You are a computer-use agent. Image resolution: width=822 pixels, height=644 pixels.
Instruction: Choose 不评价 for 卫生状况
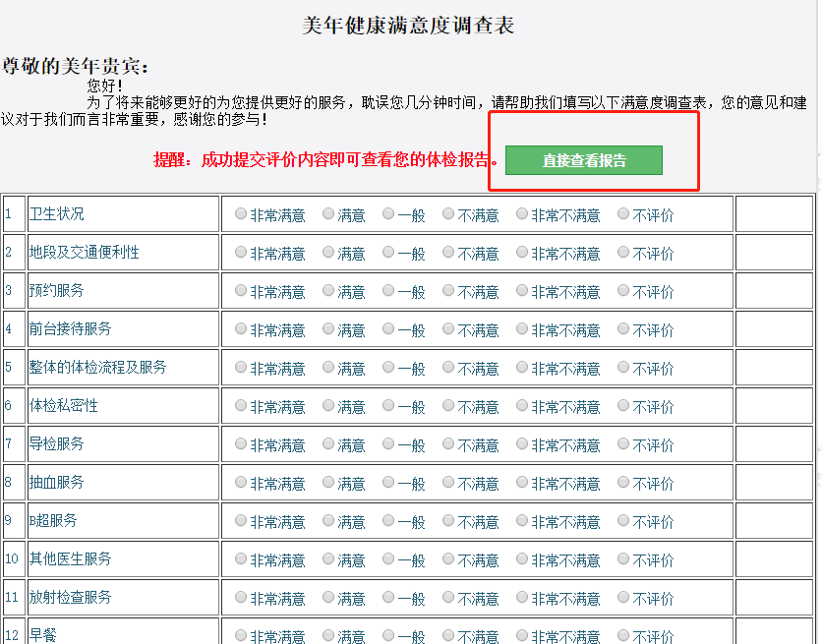pyautogui.click(x=620, y=214)
